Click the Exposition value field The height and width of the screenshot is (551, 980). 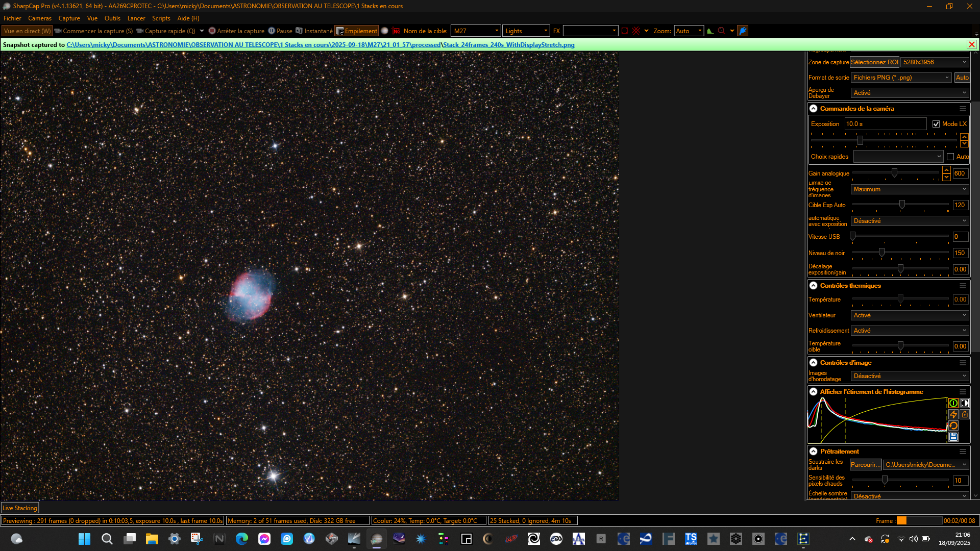click(886, 124)
